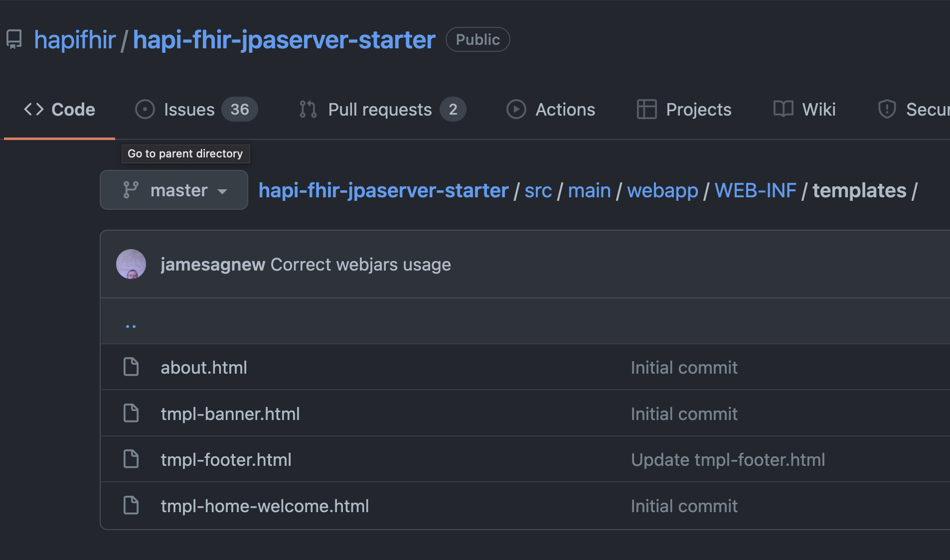Open the Pull requests tab
Viewport: 950px width, 560px height.
pyautogui.click(x=379, y=109)
